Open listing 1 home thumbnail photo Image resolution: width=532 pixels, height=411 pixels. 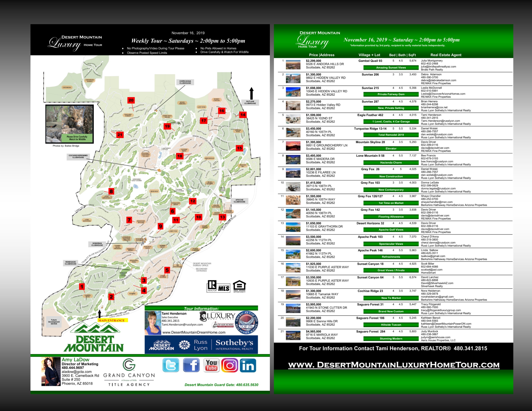(x=293, y=64)
